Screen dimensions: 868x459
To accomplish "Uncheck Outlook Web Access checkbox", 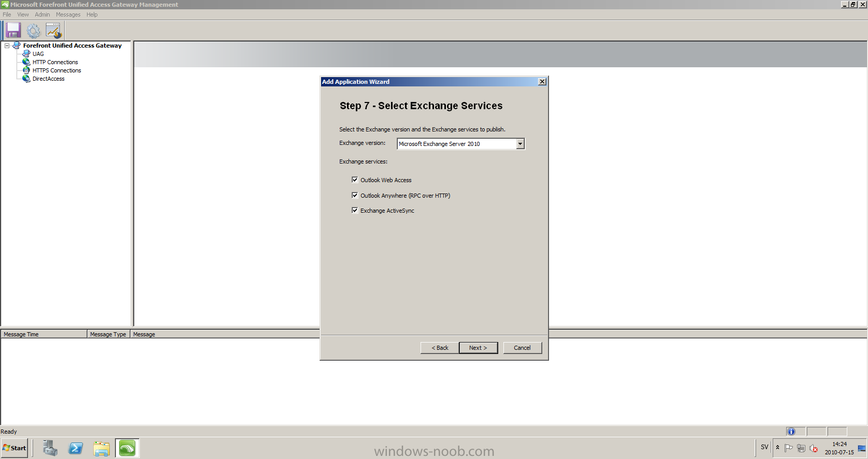I will [x=355, y=180].
